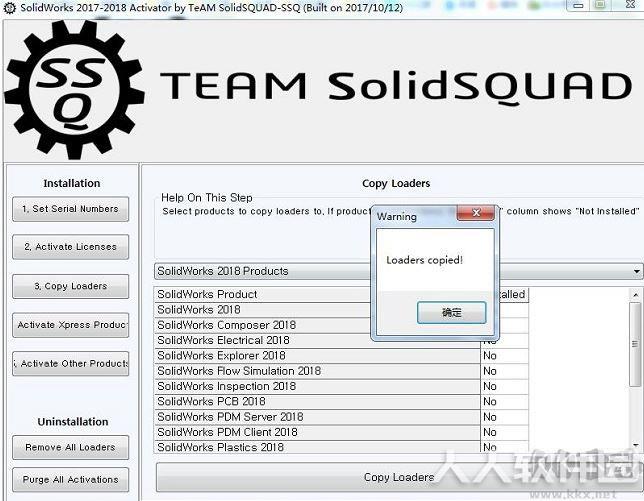
Task: Click the product list scroll down arrow
Action: [635, 445]
